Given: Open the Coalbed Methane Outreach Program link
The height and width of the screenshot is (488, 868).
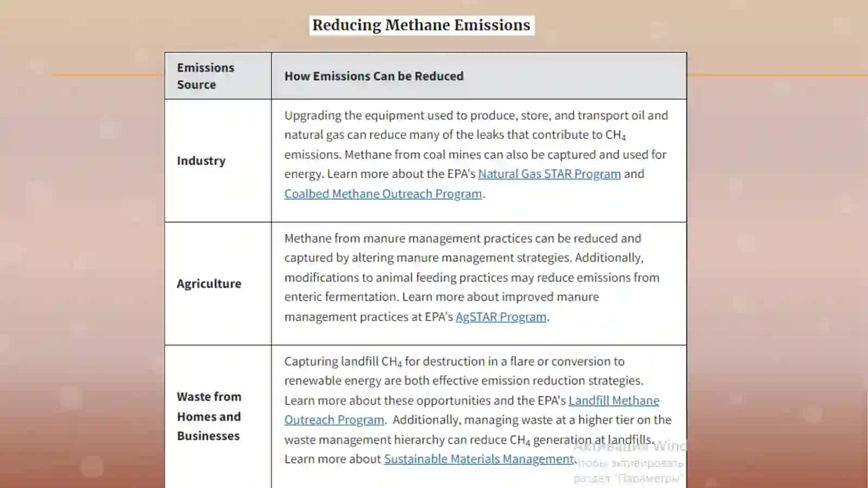Looking at the screenshot, I should tap(383, 194).
